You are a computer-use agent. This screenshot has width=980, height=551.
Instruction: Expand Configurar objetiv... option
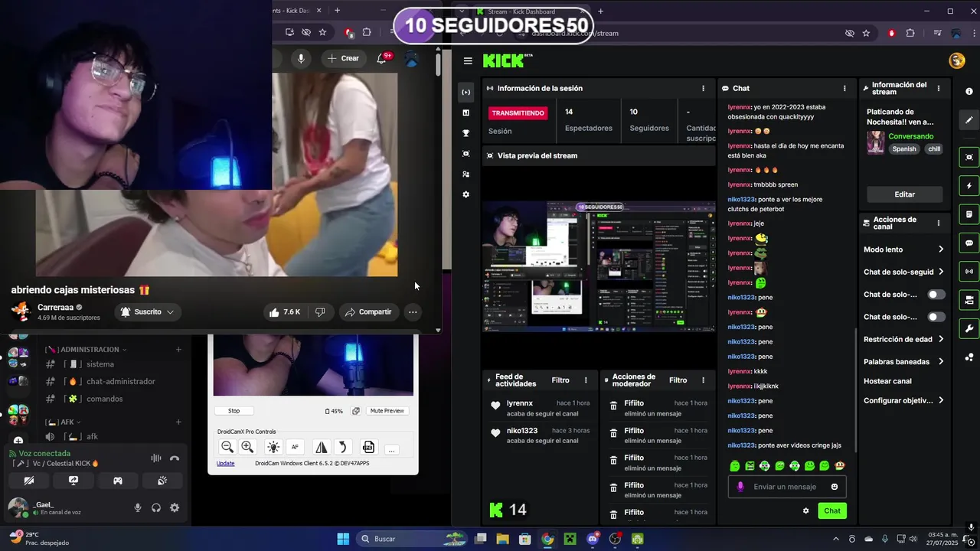(941, 400)
